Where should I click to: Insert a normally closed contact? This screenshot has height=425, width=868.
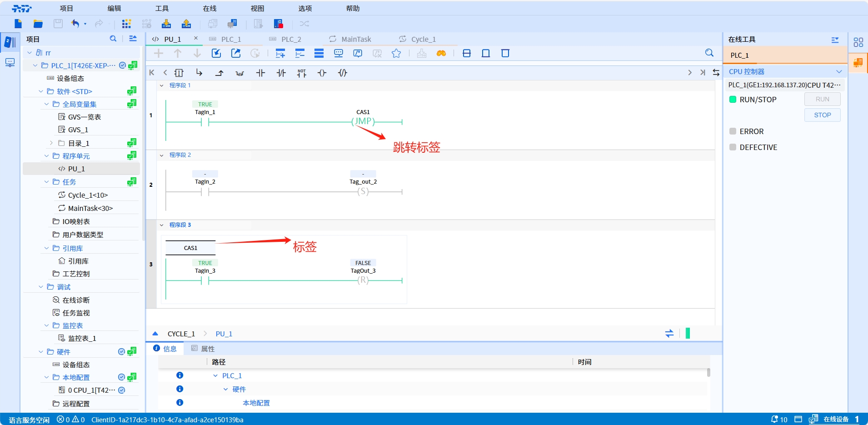(281, 73)
